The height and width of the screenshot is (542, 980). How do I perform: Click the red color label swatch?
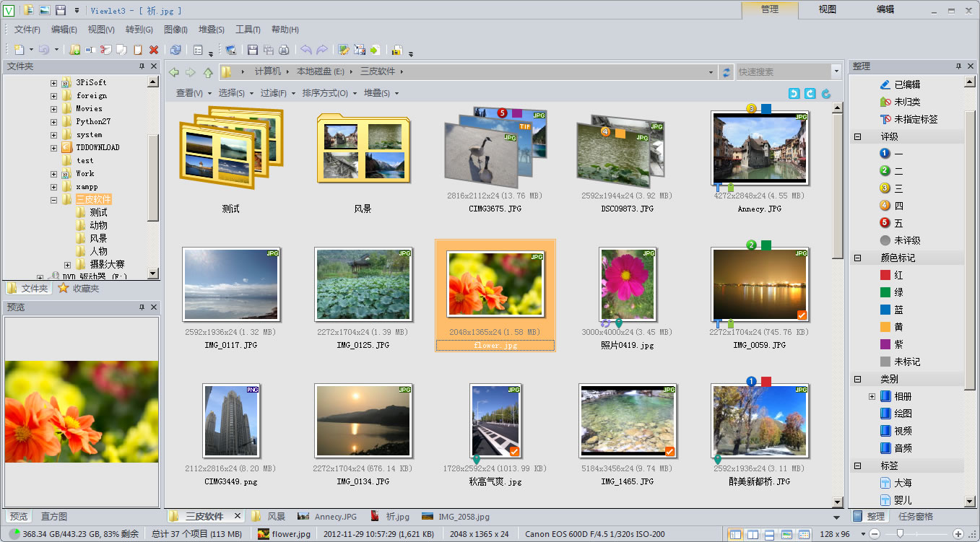coord(885,275)
